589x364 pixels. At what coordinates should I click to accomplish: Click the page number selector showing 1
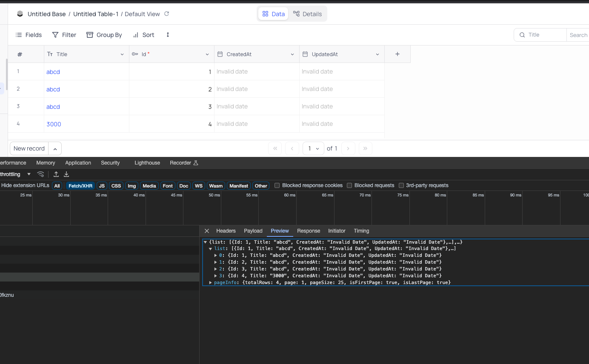tap(313, 148)
